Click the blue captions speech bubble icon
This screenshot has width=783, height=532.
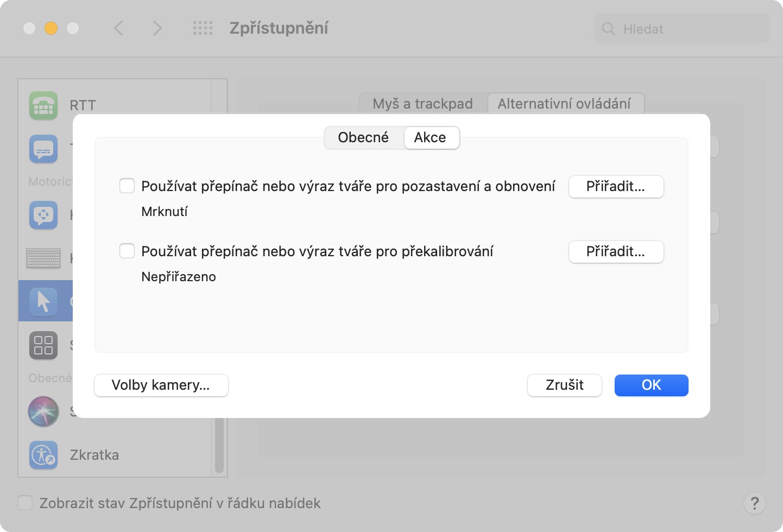pyautogui.click(x=43, y=149)
